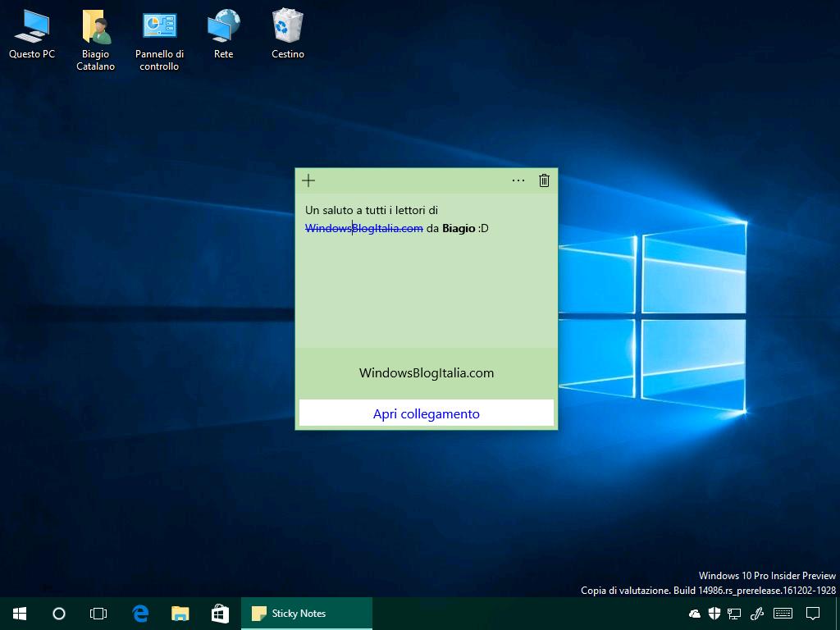Open the three-dot note menu
The image size is (840, 630).
(x=518, y=180)
